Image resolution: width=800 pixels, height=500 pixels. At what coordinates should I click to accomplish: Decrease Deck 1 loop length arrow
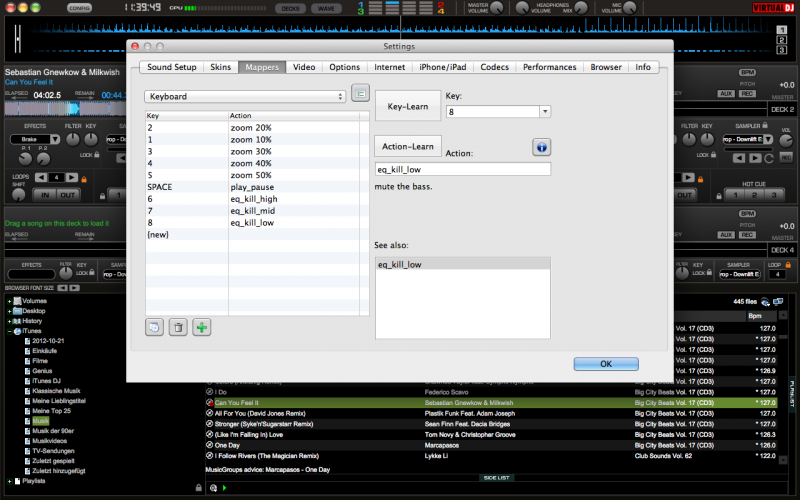coord(41,178)
